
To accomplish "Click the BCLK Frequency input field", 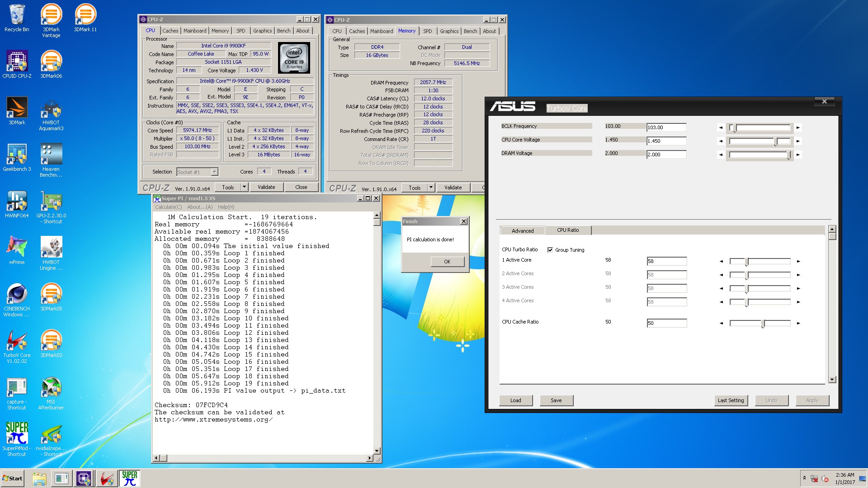I will tap(666, 127).
